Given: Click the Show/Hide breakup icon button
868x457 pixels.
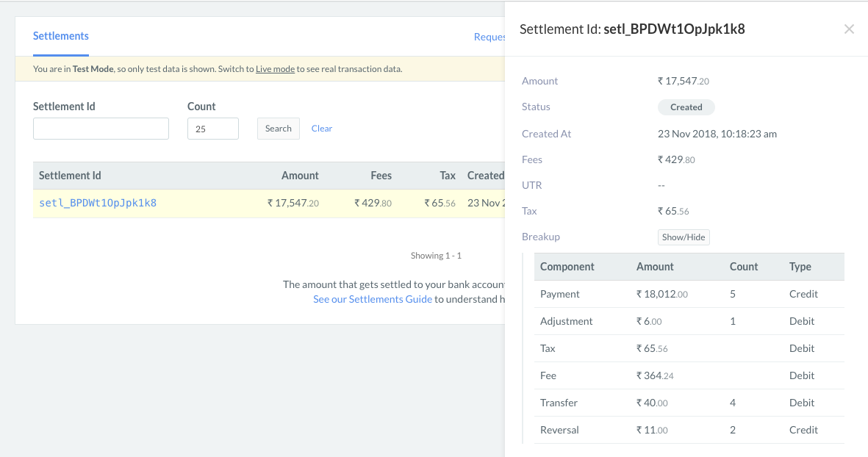Looking at the screenshot, I should pyautogui.click(x=684, y=237).
